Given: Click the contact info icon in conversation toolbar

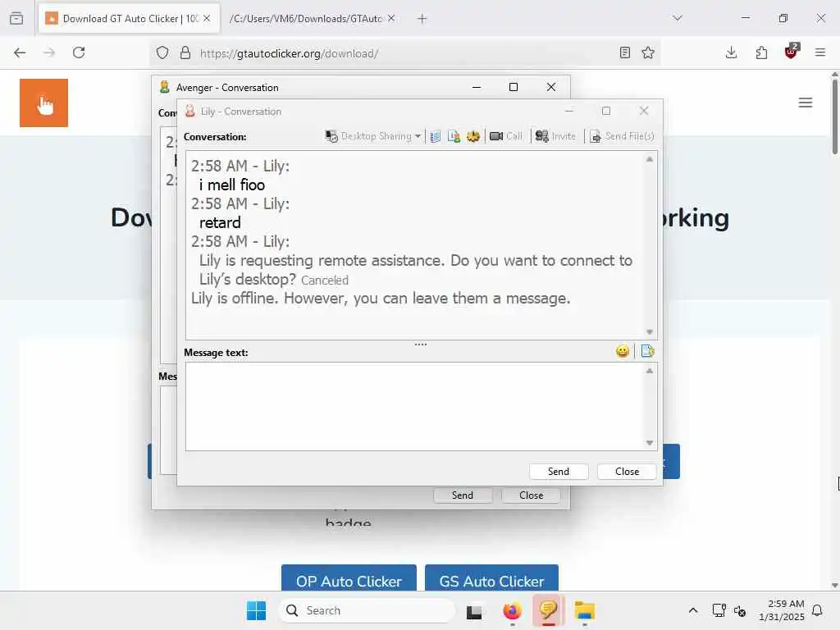Looking at the screenshot, I should click(454, 136).
